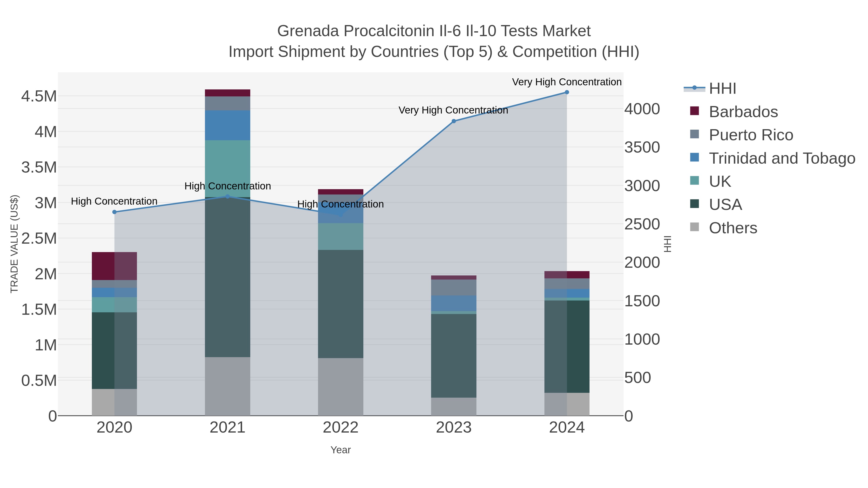868x488 pixels.
Task: Click the USA legend color swatch
Action: tap(694, 204)
